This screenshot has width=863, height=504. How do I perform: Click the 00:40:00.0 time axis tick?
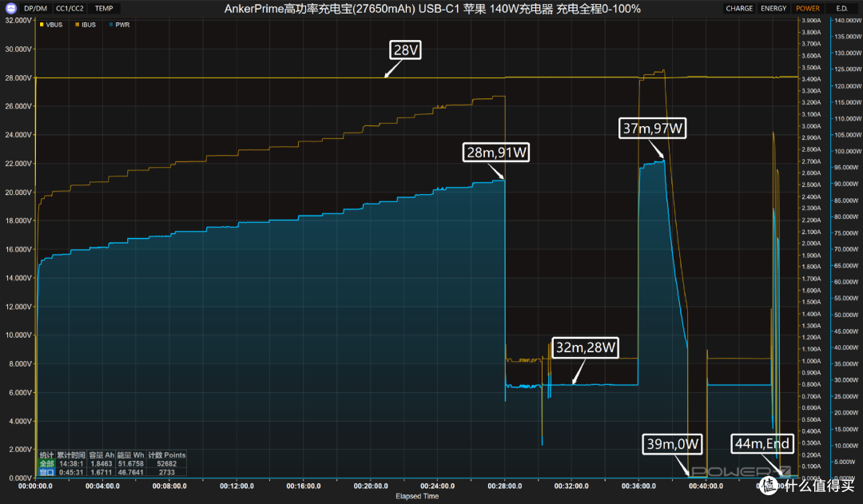point(706,486)
